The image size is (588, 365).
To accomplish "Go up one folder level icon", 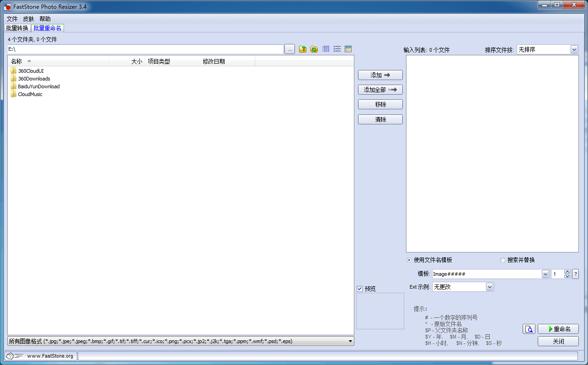I will pos(303,49).
